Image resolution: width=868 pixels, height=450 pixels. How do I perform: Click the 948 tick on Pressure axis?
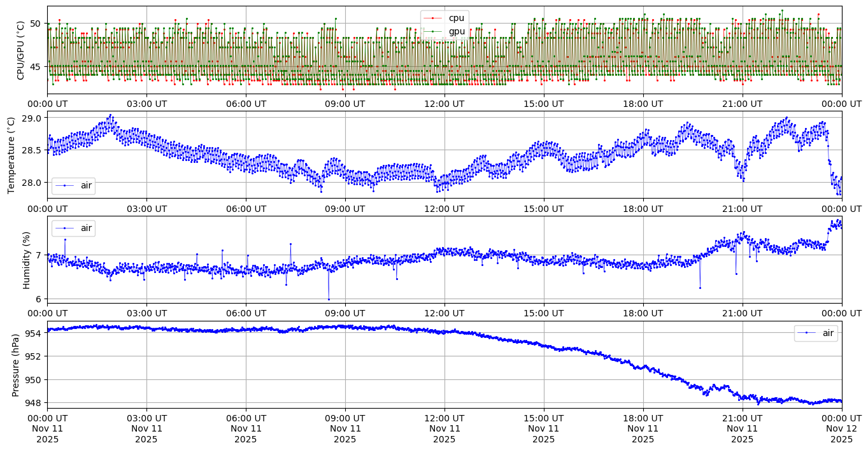[34, 403]
